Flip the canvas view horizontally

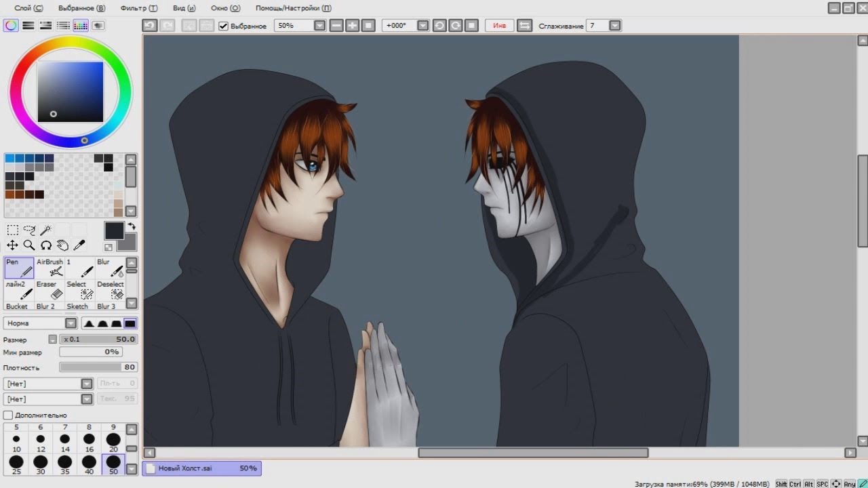point(524,26)
